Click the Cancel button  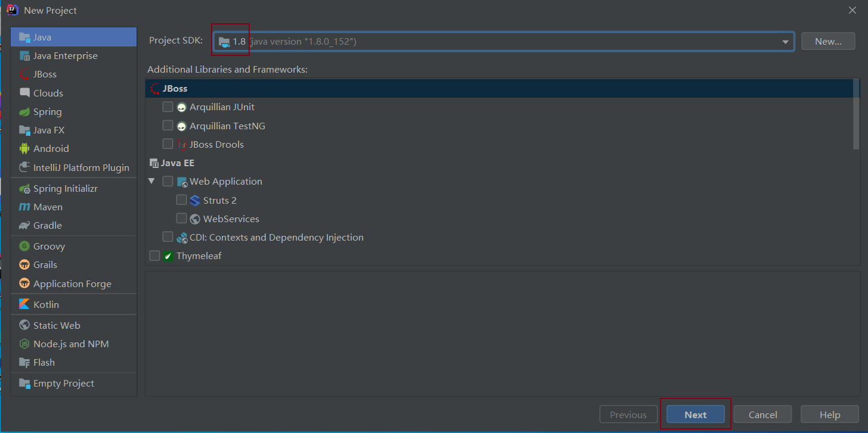click(x=762, y=415)
